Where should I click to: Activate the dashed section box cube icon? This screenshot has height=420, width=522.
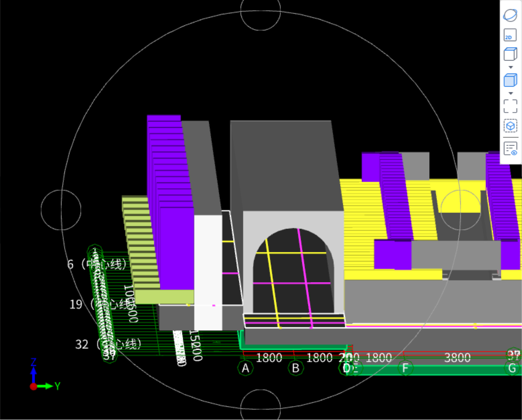pos(510,126)
